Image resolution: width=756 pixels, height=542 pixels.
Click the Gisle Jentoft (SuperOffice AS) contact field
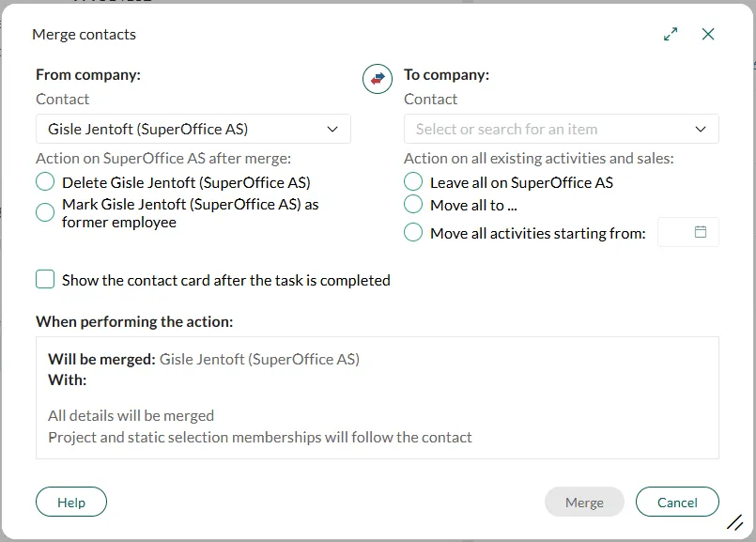(178, 129)
